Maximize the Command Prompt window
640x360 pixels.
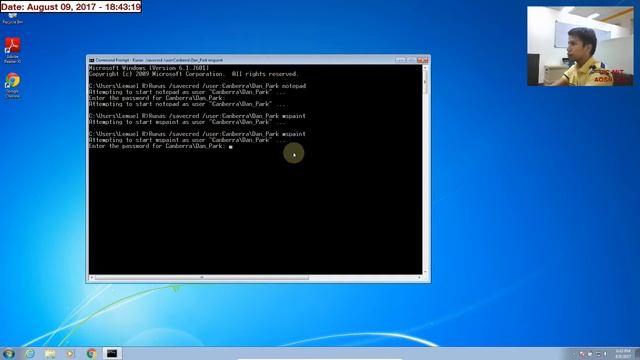(411, 60)
